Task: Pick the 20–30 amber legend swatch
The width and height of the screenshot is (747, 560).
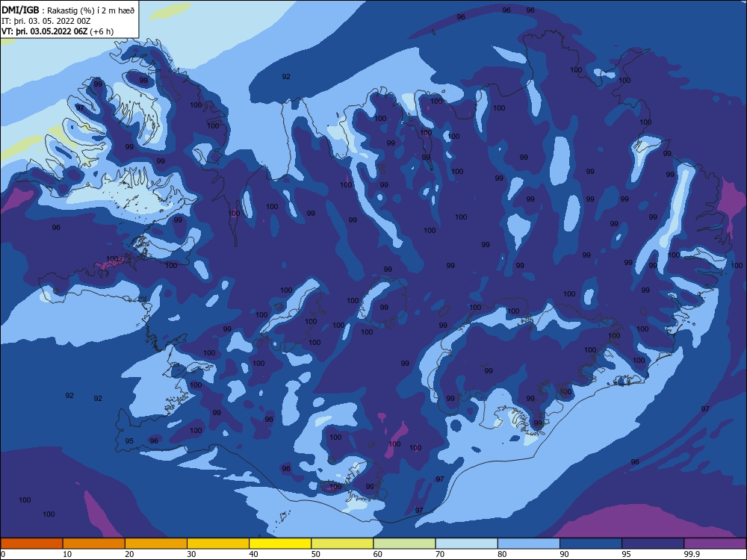Action: [156, 544]
